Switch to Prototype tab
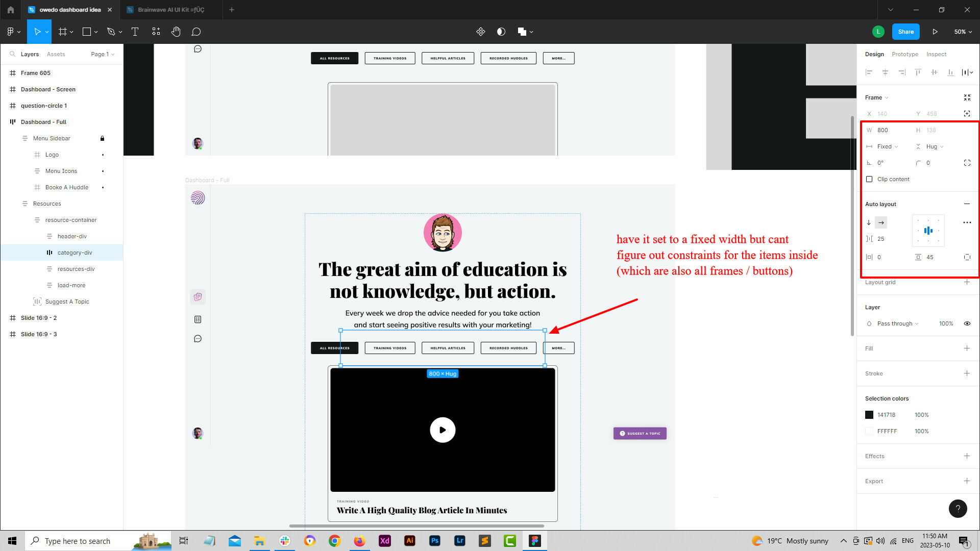980x551 pixels. point(905,54)
